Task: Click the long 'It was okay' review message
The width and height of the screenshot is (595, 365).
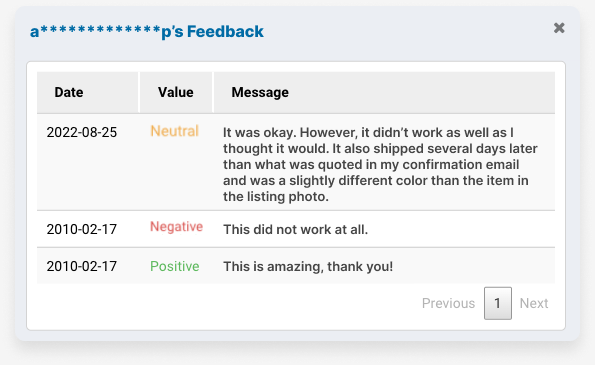Action: pos(380,164)
